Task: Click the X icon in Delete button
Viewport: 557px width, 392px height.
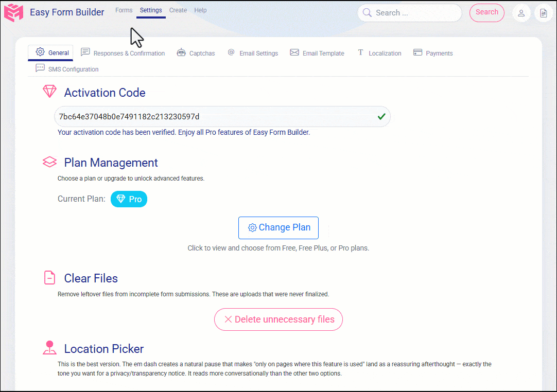Action: coord(229,319)
